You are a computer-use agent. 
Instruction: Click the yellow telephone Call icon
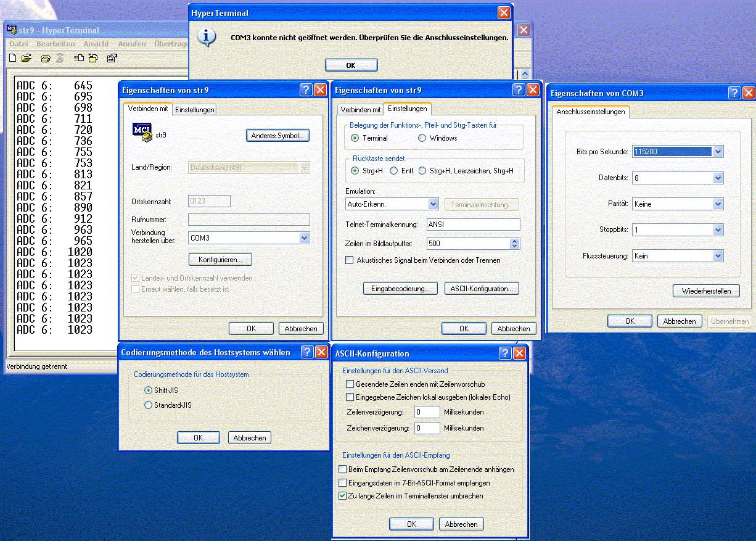point(45,58)
